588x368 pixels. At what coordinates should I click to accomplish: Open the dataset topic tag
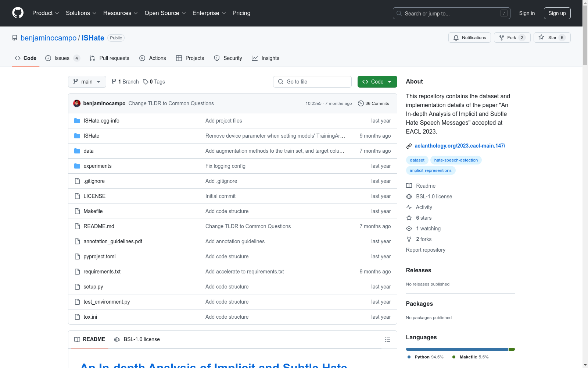point(417,160)
